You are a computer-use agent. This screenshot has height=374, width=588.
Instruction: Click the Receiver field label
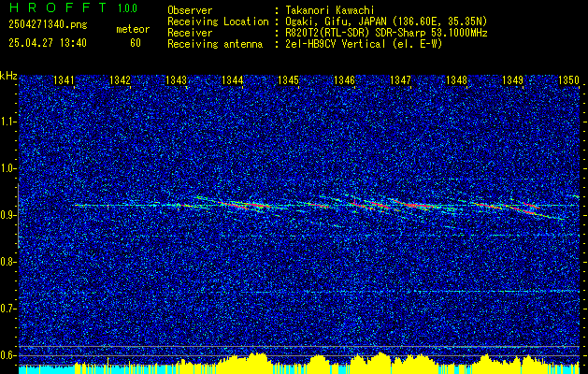coord(190,33)
